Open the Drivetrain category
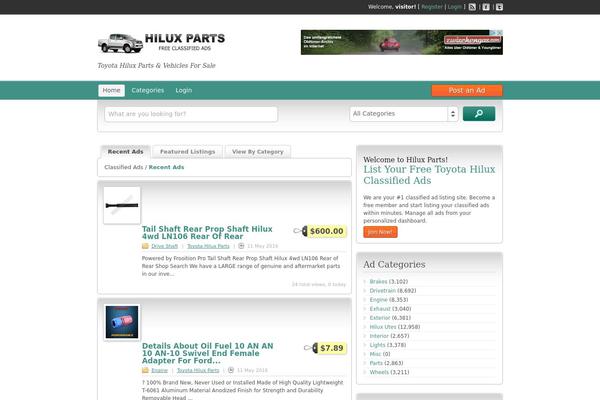 [383, 291]
